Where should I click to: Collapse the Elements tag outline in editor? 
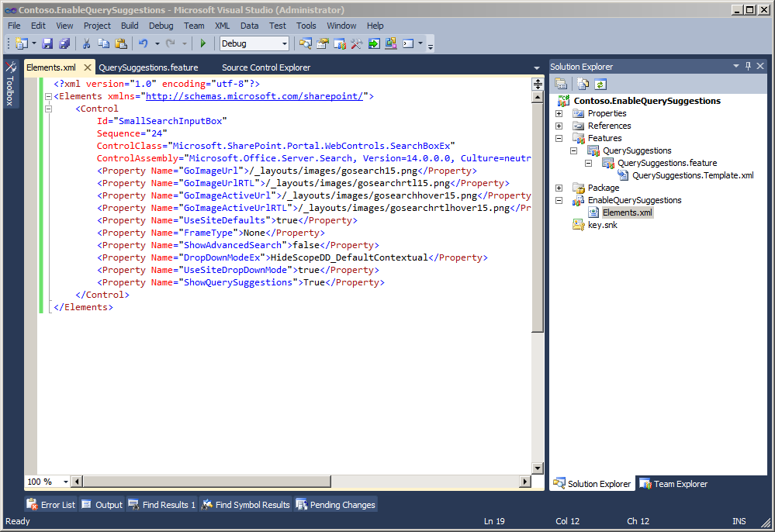pyautogui.click(x=48, y=96)
